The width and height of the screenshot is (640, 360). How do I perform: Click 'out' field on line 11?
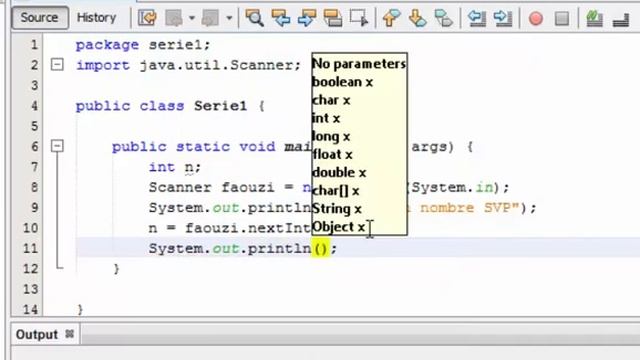[225, 249]
